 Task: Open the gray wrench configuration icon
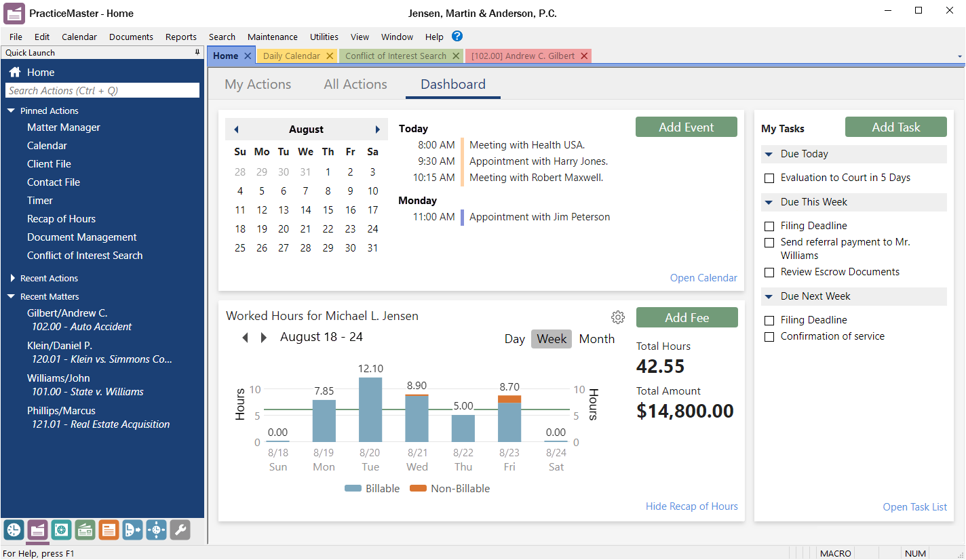coord(180,530)
